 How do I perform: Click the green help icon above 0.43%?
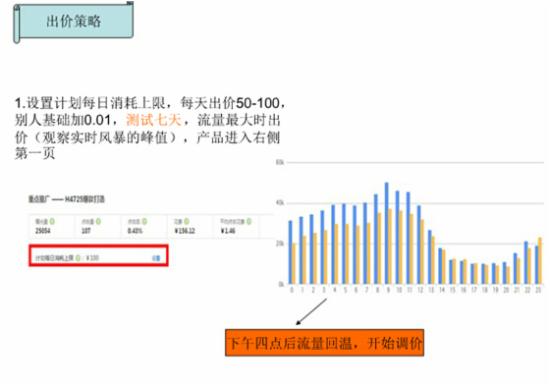click(145, 221)
